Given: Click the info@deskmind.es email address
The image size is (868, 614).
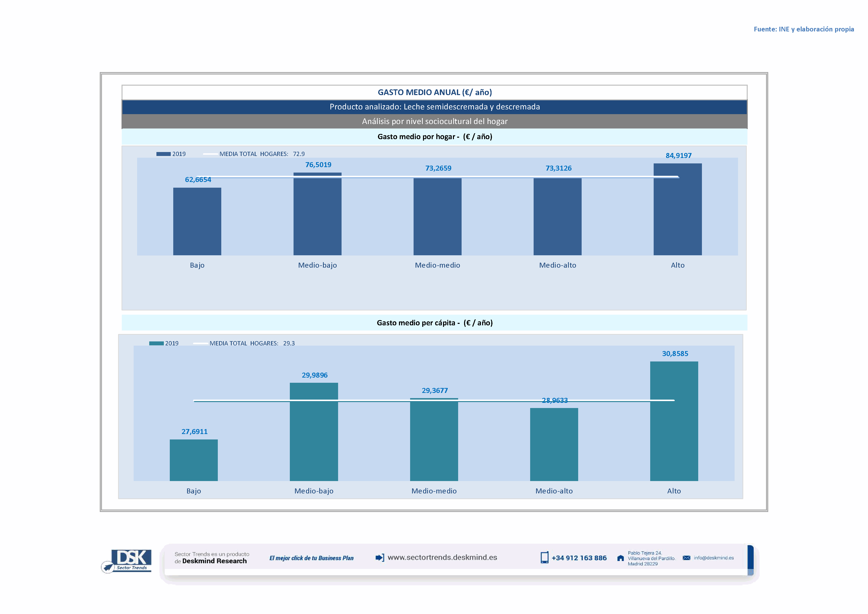Looking at the screenshot, I should coord(714,558).
